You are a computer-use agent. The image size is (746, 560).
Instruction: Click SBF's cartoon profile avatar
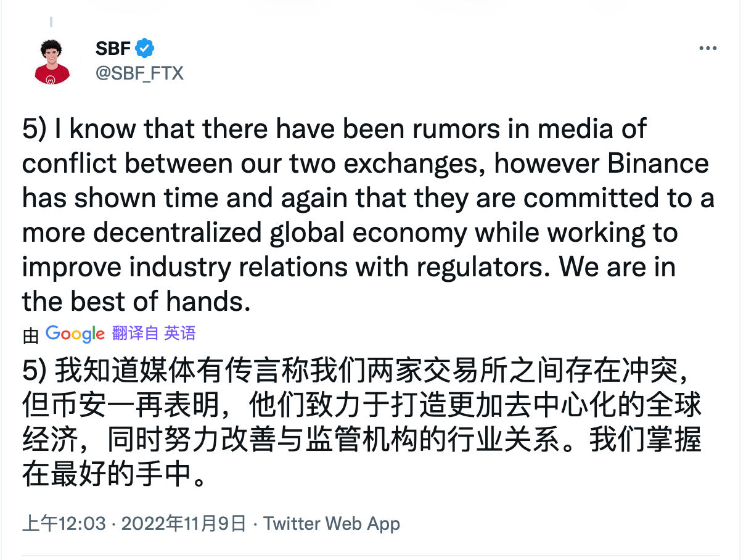52,61
